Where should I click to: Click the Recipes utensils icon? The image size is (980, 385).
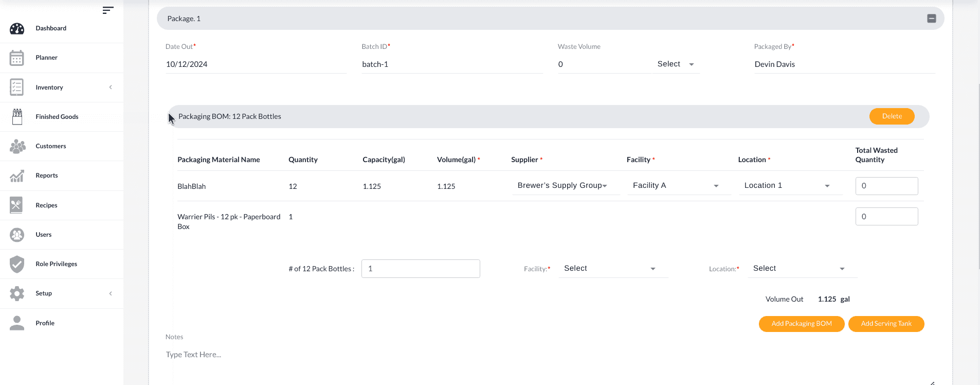coord(17,205)
